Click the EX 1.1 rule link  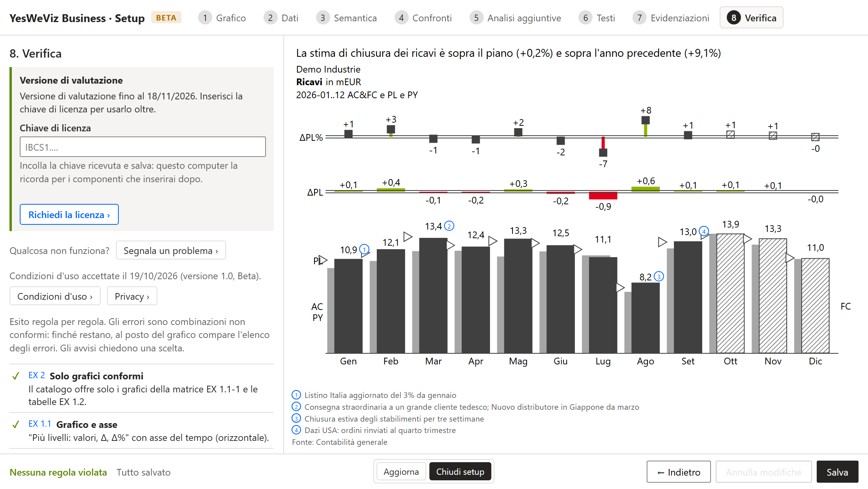coord(40,424)
